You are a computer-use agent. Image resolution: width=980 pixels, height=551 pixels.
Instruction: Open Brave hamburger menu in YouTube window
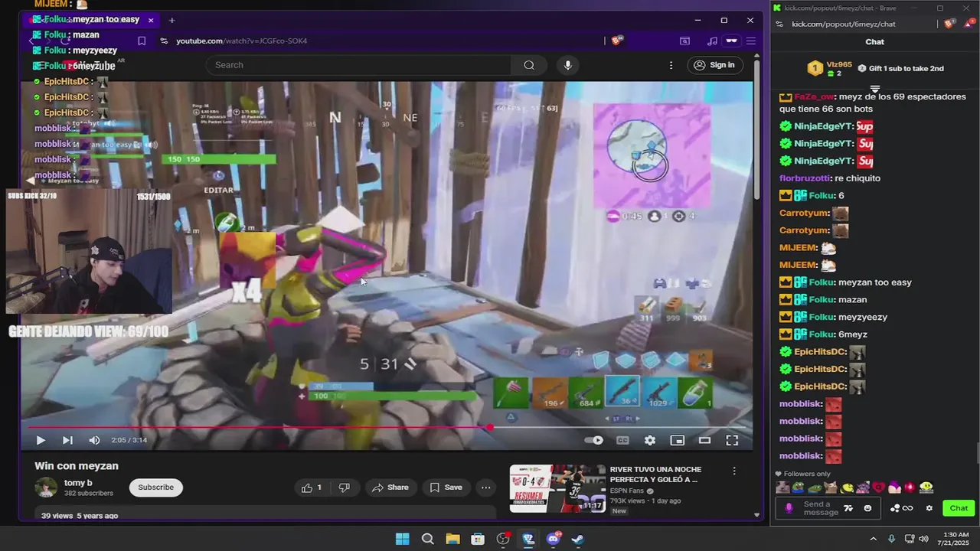pos(751,41)
